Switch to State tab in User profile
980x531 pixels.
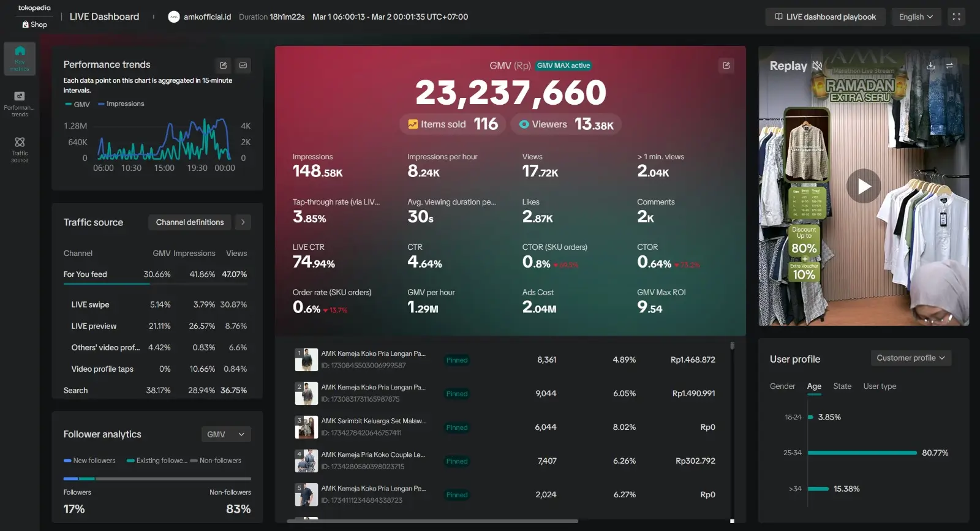pyautogui.click(x=842, y=386)
